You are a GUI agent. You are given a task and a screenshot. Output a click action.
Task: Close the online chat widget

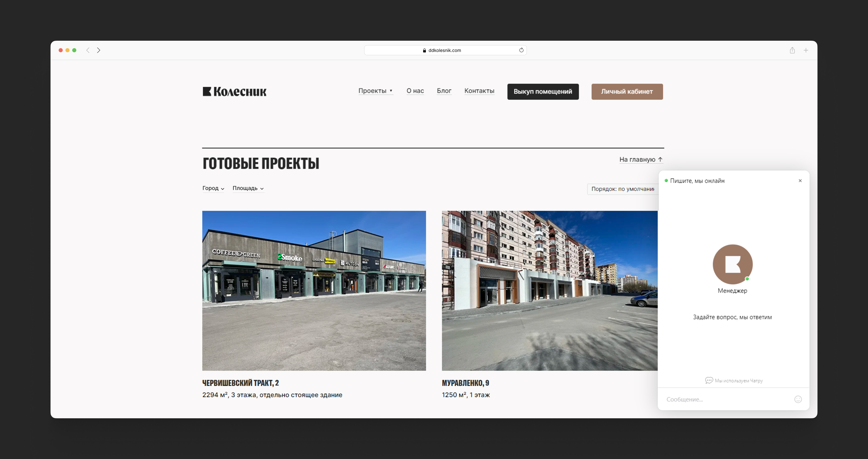[800, 181]
